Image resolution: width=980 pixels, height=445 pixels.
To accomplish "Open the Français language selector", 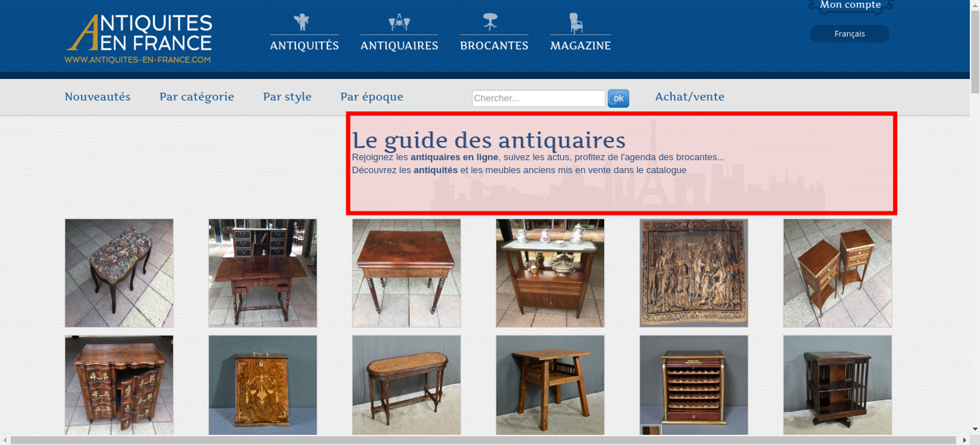I will click(849, 34).
